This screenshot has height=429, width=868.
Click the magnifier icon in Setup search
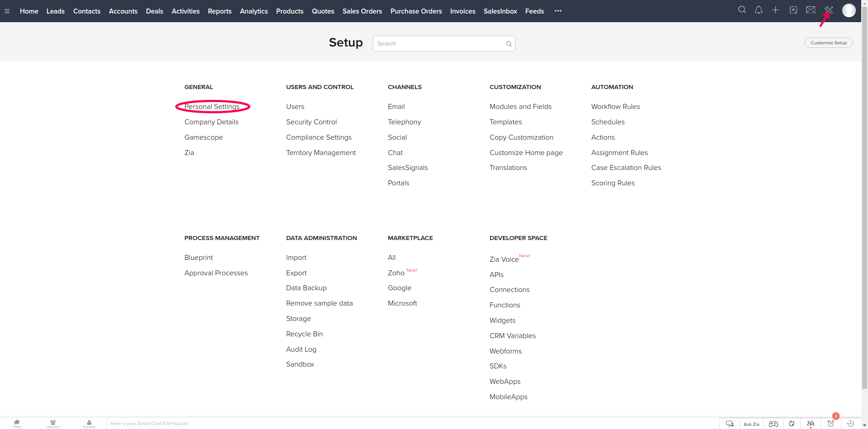coord(509,44)
